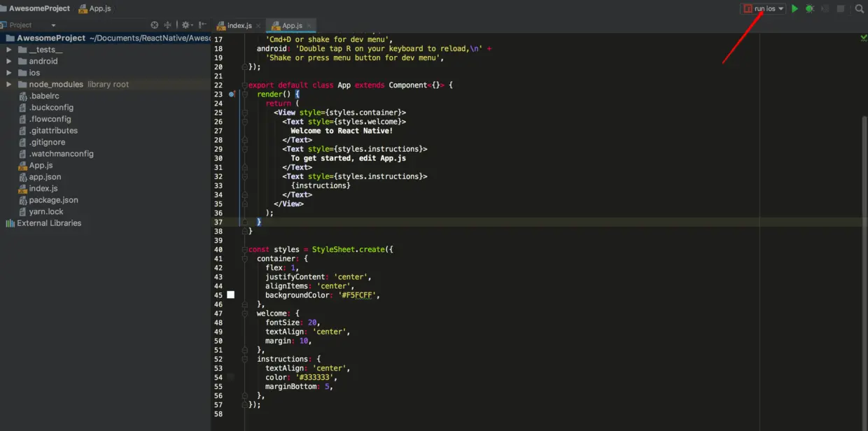Run the 'run ios' configuration
This screenshot has height=431, width=868.
click(x=794, y=8)
